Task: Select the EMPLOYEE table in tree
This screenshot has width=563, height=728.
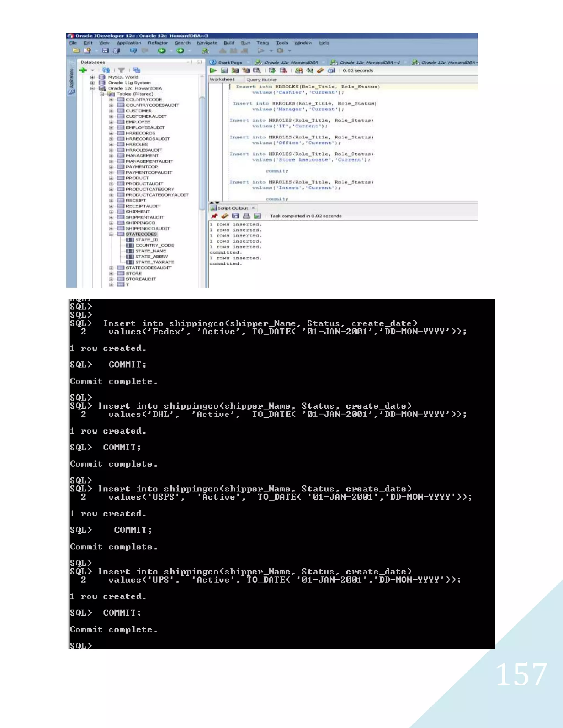Action: tap(138, 122)
